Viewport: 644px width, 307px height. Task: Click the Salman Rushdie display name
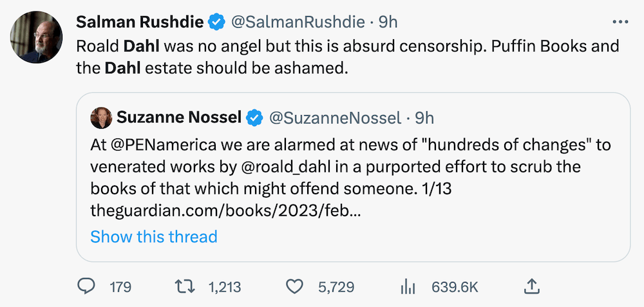tap(140, 22)
